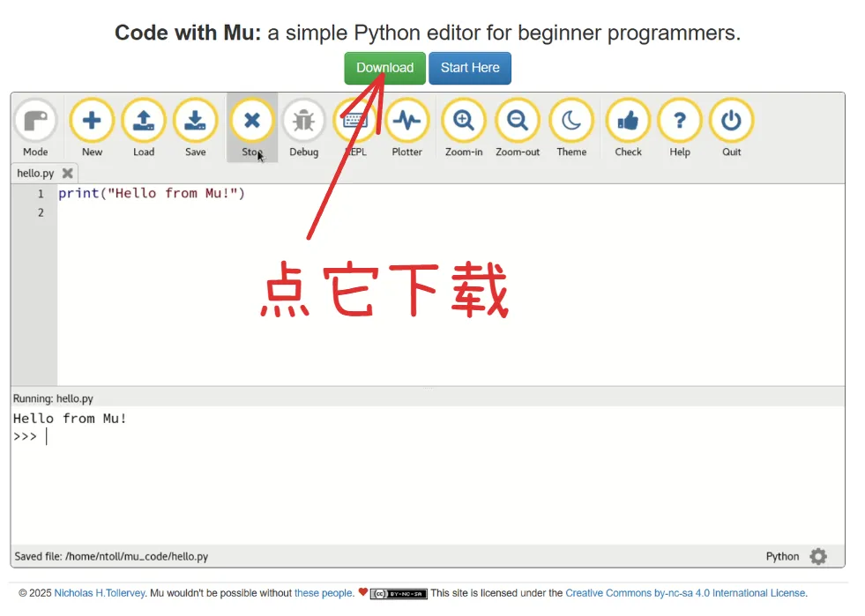The image size is (865, 616).
Task: Select the hello.py tab
Action: click(35, 173)
